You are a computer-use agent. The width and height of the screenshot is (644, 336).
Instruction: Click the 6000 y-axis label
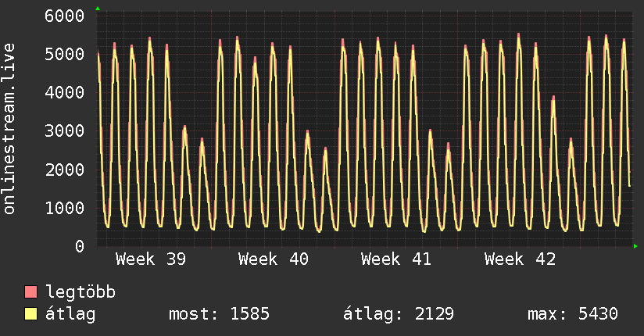65,16
